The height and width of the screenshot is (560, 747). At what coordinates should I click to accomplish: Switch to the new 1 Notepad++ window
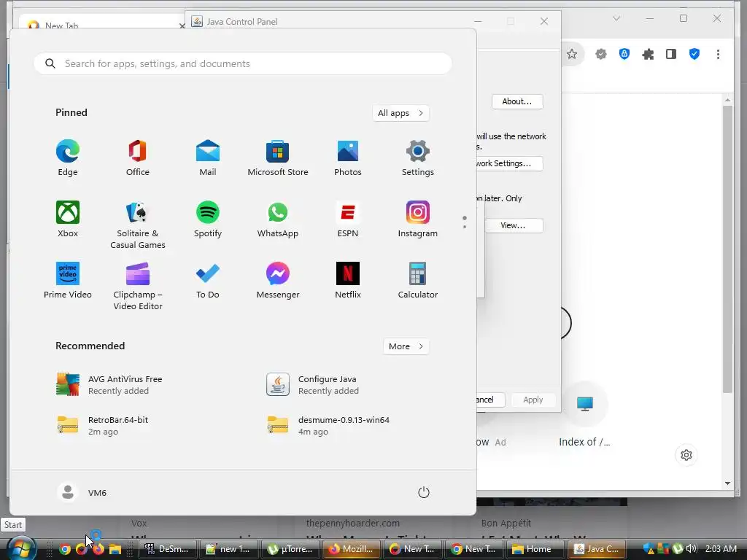(x=228, y=549)
